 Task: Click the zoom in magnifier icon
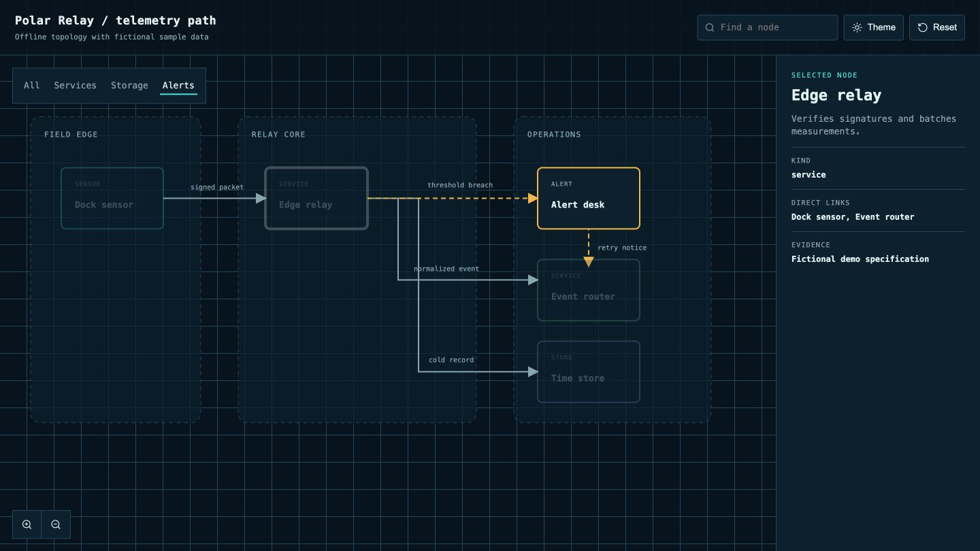(x=27, y=524)
